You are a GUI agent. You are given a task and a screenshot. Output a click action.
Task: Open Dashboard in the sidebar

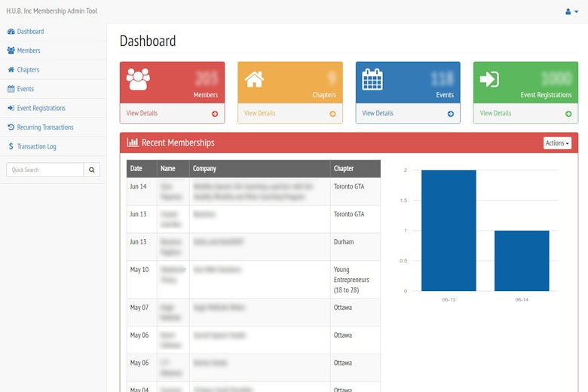(x=30, y=32)
